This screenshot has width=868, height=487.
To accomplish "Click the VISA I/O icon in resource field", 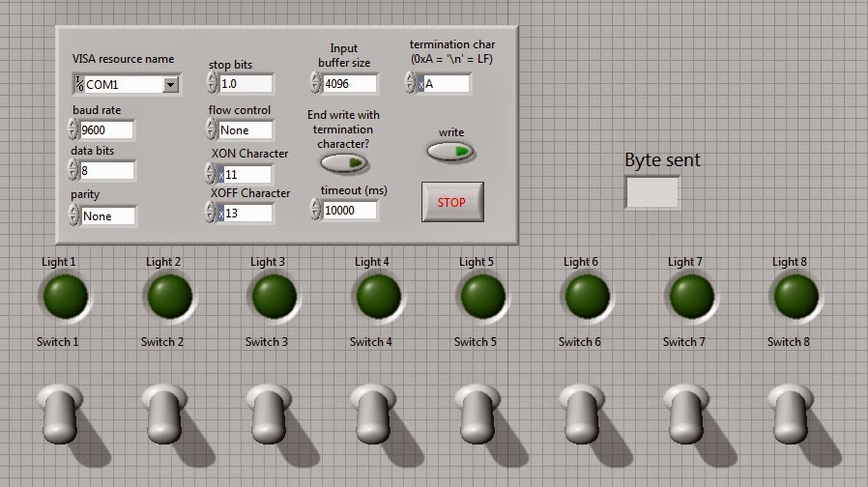I will (79, 84).
